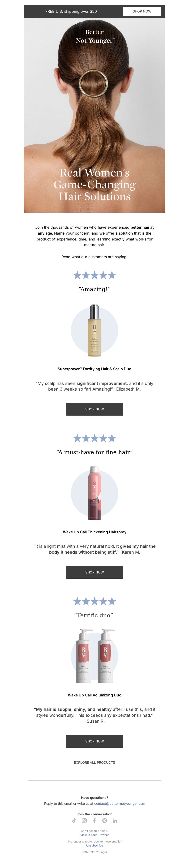This screenshot has width=189, height=868.
Task: Click the EXPLORE ALL PRODUCTS button
Action: (x=94, y=762)
